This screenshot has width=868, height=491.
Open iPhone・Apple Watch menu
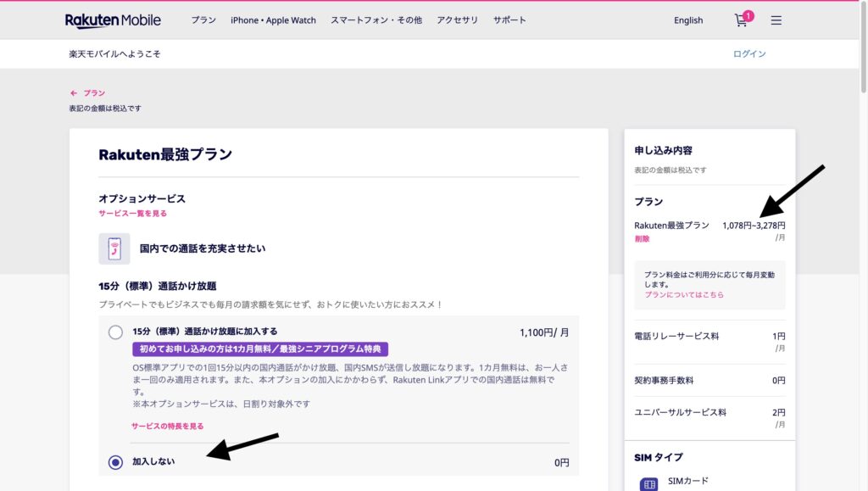(x=274, y=20)
